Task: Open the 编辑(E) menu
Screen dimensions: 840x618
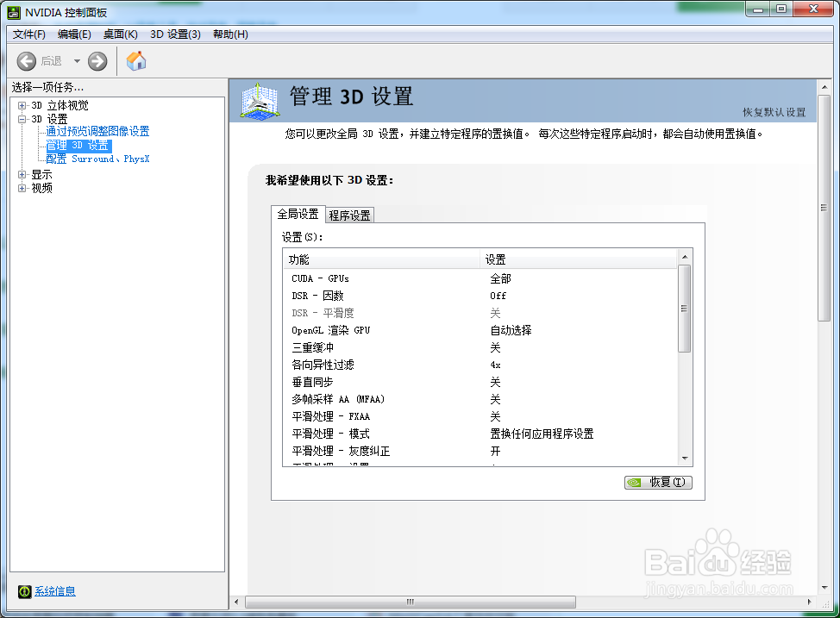Action: (x=74, y=34)
